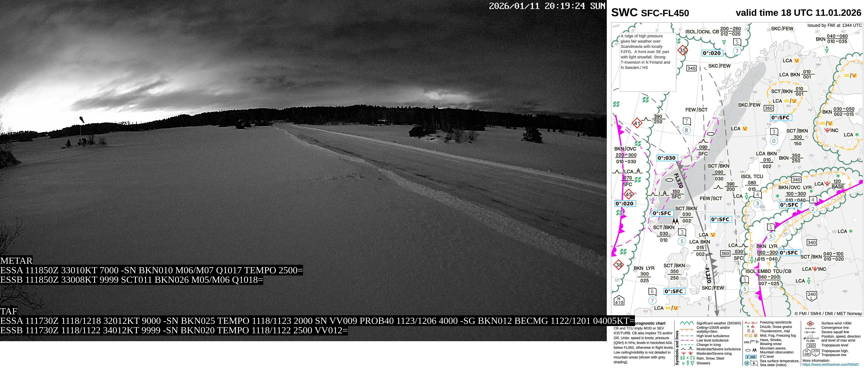Click the red diamond surface wind 41 marker
The height and width of the screenshot is (369, 868).
637,123
